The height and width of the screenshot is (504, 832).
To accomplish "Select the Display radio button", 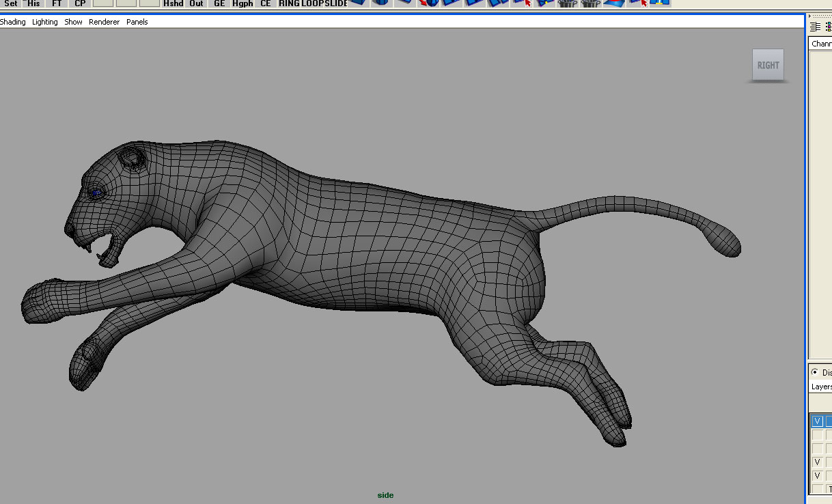I will [x=815, y=373].
